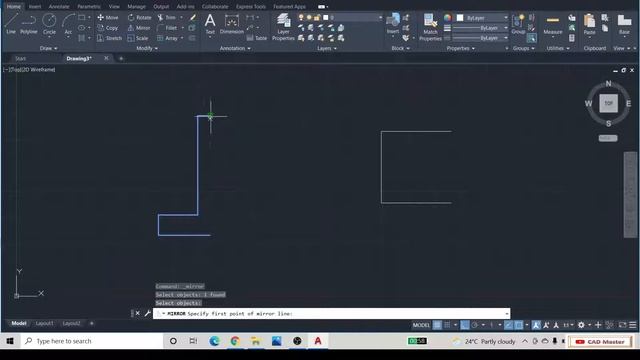Expand the Layers panel

tap(327, 48)
